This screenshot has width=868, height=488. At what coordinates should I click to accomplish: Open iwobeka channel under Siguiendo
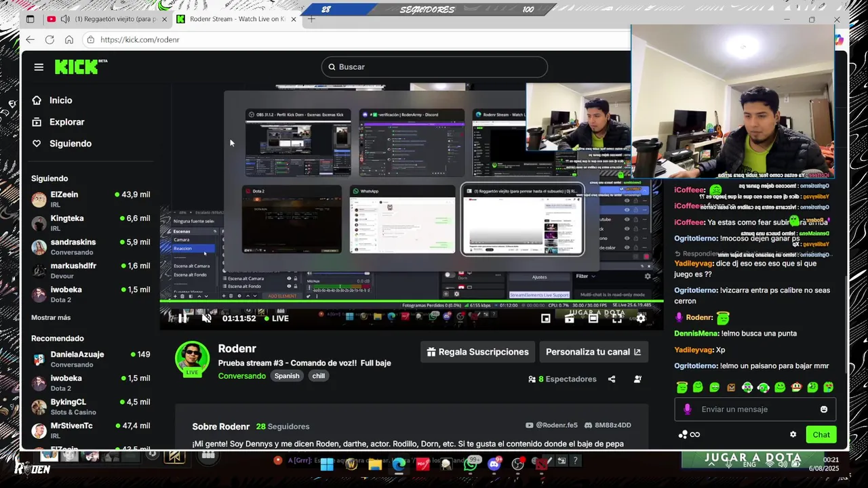(x=90, y=294)
